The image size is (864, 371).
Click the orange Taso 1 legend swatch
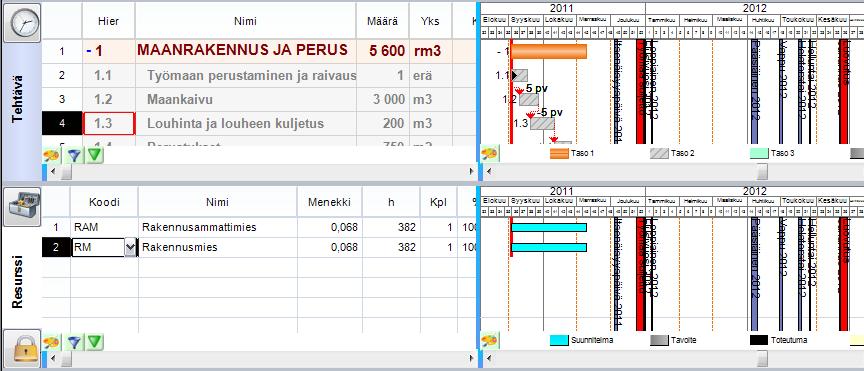559,153
